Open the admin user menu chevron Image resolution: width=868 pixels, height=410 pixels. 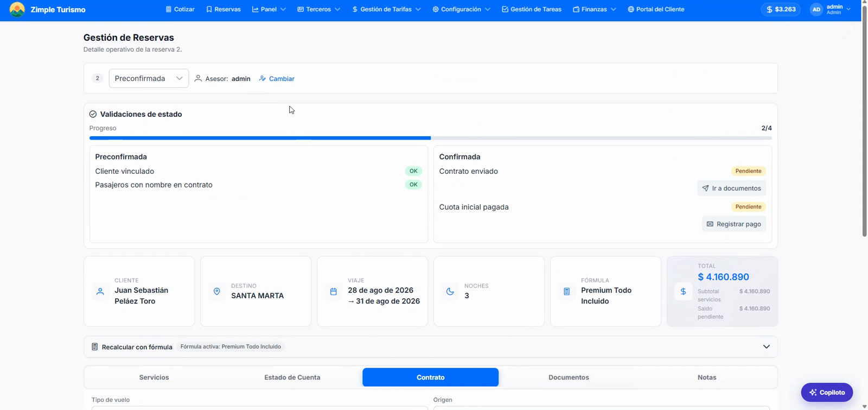point(848,9)
